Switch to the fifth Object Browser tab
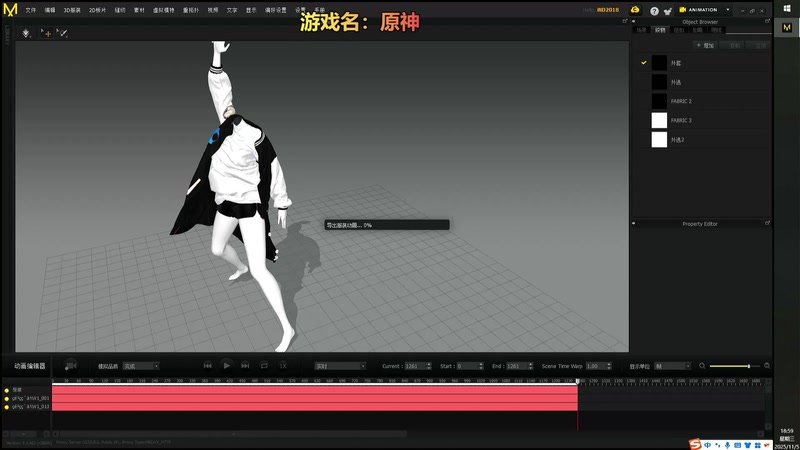The width and height of the screenshot is (800, 450). 716,30
